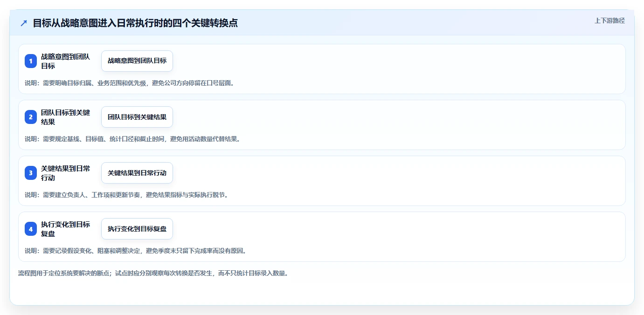
Task: Select the step 4 heading 执行变化到目标复盘
Action: pyautogui.click(x=65, y=229)
